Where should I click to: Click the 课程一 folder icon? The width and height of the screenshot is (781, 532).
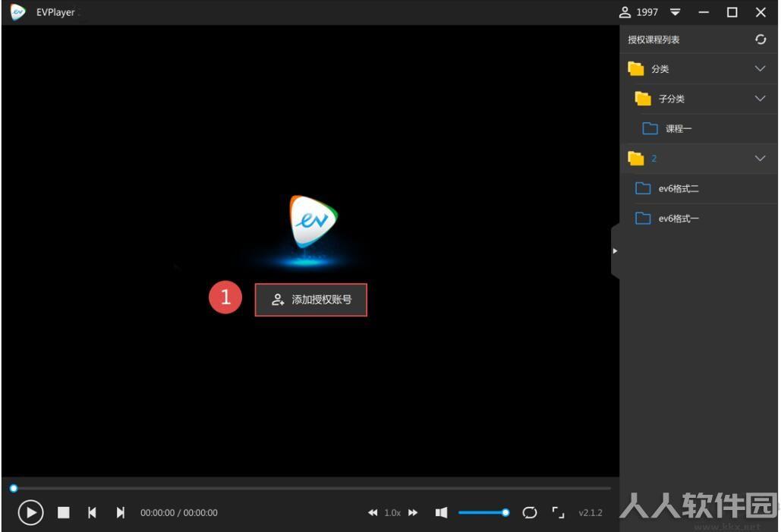[x=650, y=128]
